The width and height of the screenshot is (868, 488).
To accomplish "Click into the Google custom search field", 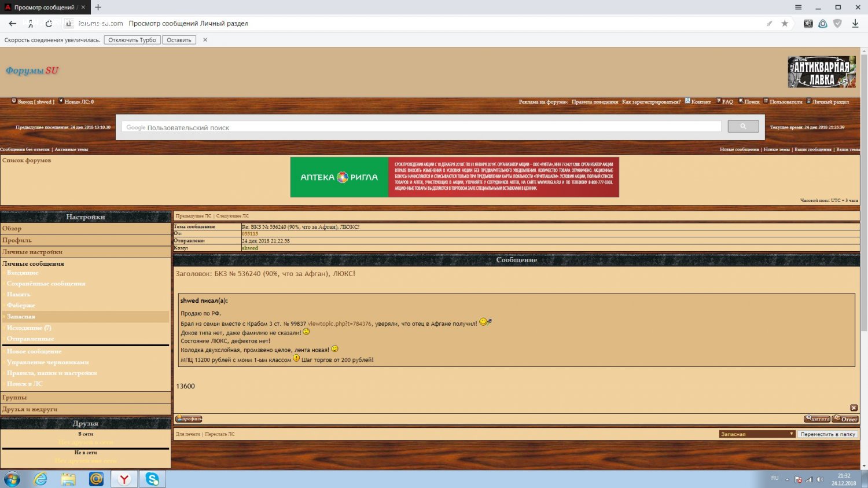I will tap(421, 127).
